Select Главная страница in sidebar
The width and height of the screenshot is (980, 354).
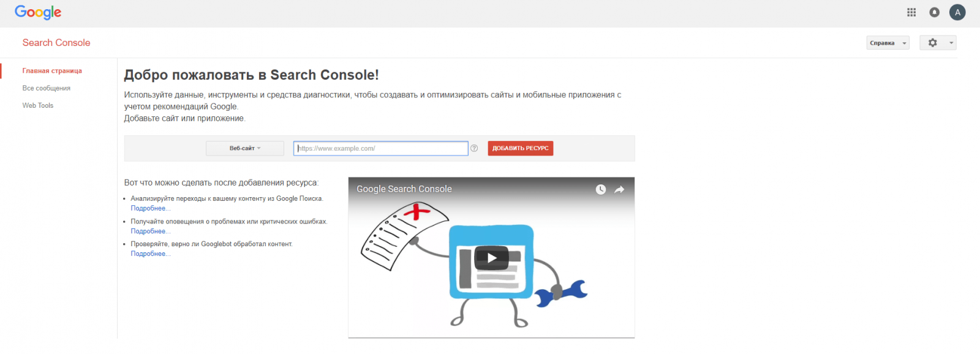(52, 71)
